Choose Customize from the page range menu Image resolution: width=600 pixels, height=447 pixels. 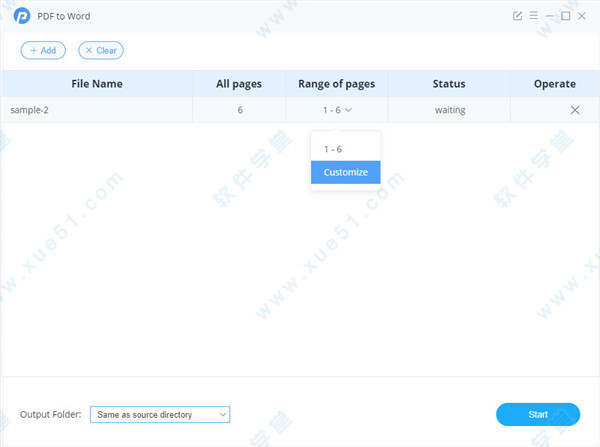(345, 172)
